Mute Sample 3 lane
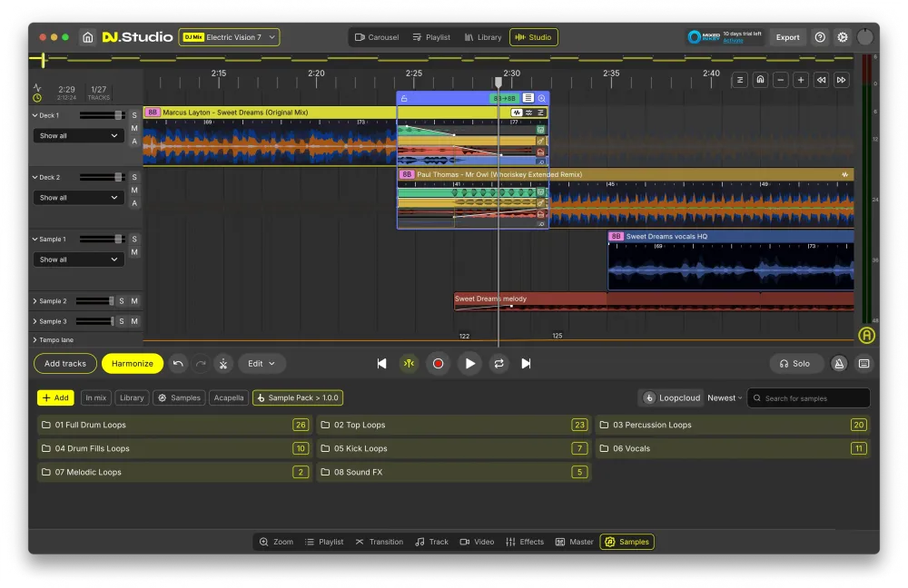This screenshot has width=908, height=588. (x=134, y=321)
